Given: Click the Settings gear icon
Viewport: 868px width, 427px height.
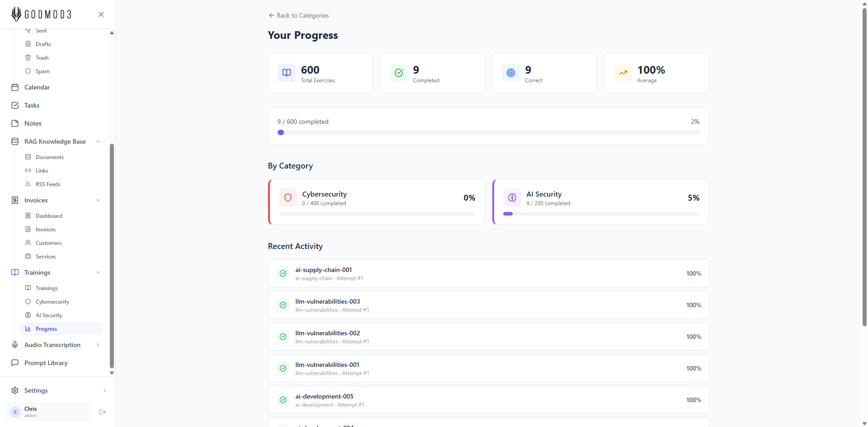Looking at the screenshot, I should (x=15, y=390).
